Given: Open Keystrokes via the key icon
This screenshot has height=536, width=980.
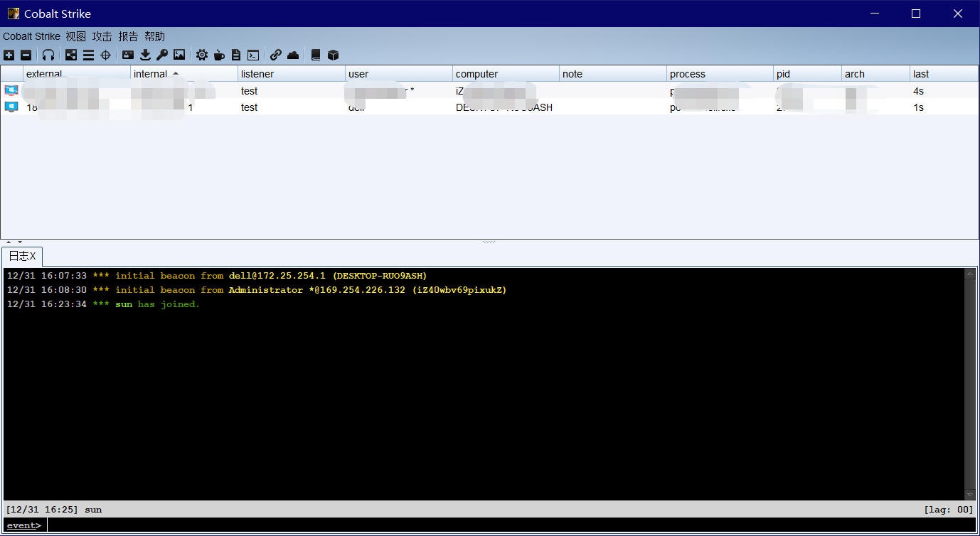Looking at the screenshot, I should tap(162, 55).
